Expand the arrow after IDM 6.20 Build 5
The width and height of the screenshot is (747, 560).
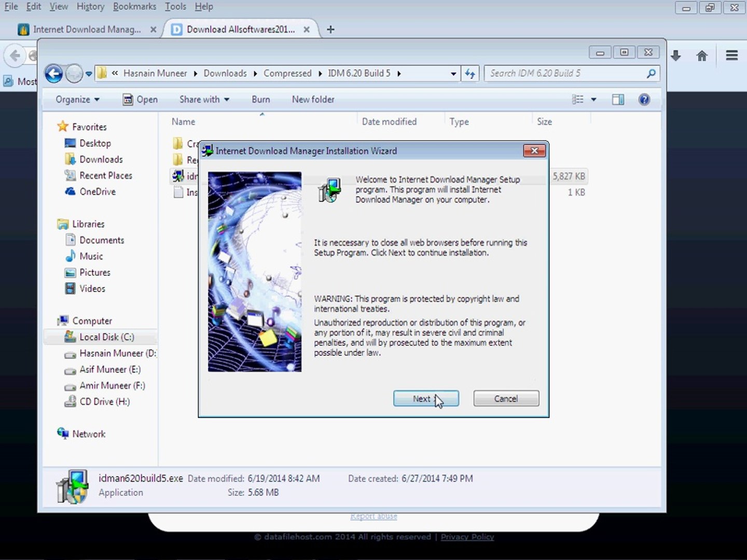coord(399,74)
